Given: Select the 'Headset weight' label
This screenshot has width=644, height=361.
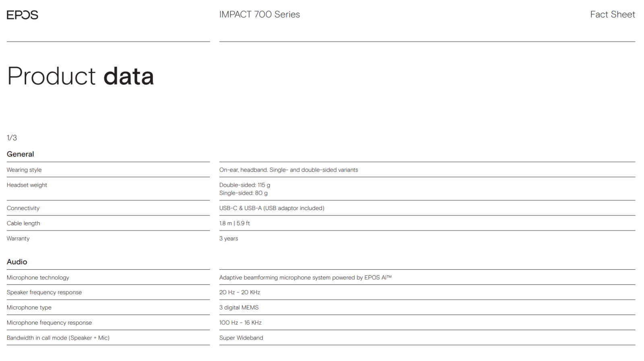Looking at the screenshot, I should (x=27, y=185).
